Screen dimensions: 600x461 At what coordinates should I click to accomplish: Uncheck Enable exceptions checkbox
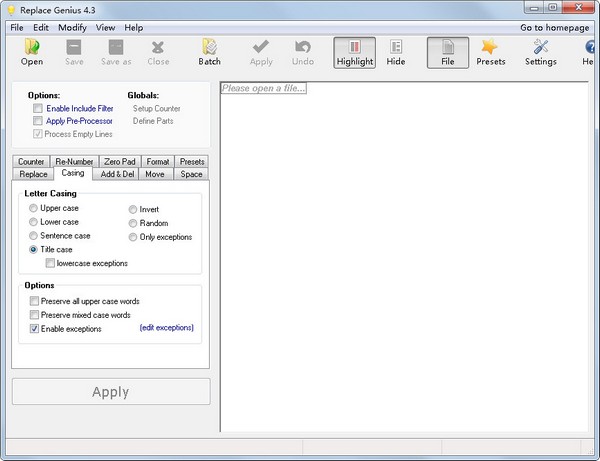[x=34, y=329]
